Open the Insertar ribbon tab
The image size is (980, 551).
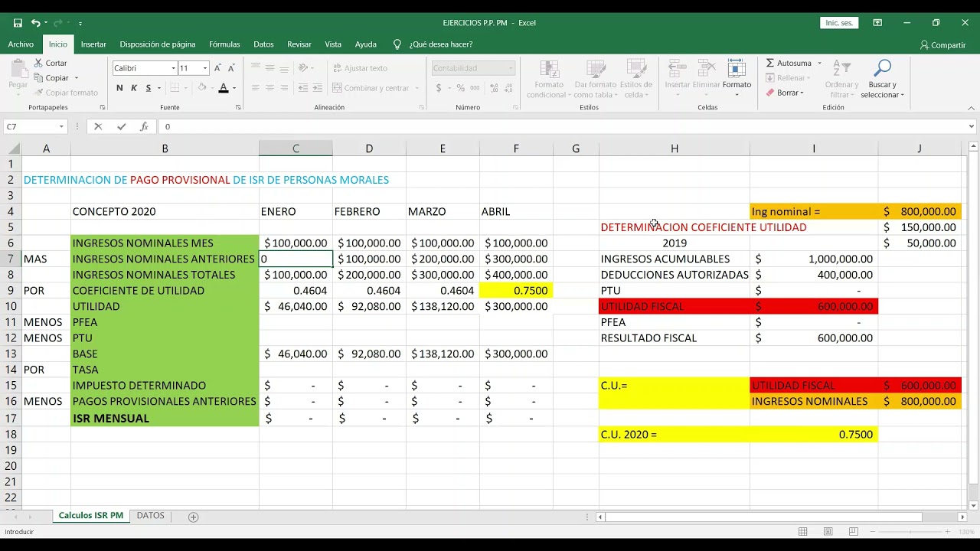click(x=93, y=44)
